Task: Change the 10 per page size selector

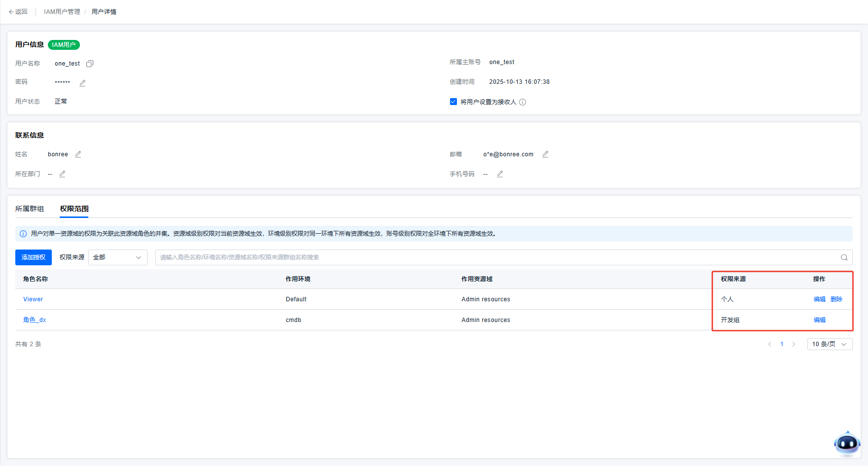Action: [x=829, y=344]
